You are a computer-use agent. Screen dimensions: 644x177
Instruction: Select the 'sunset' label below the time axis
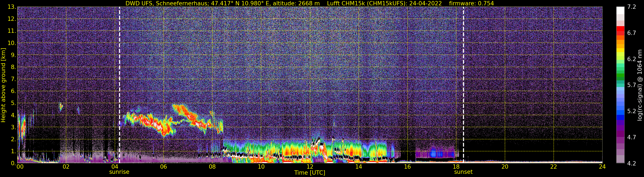point(463,172)
